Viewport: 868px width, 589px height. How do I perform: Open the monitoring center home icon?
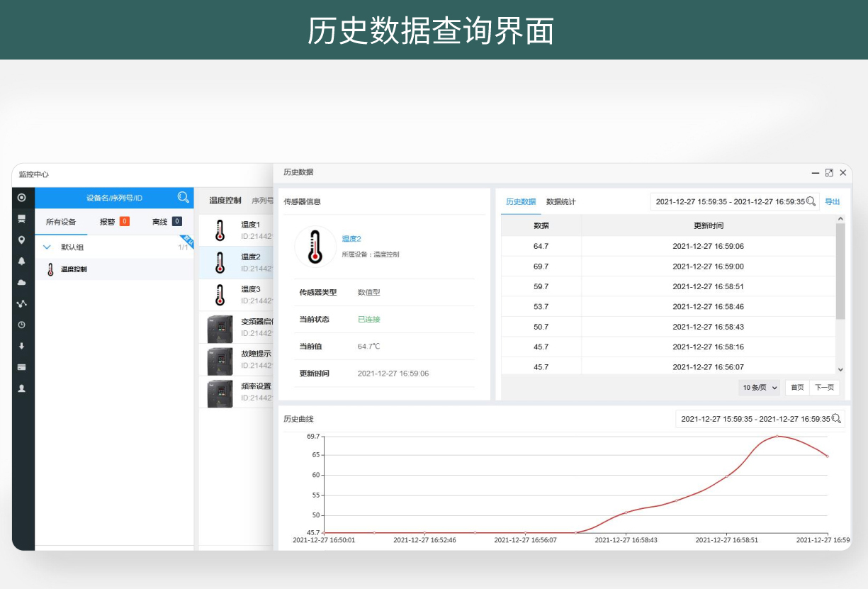pyautogui.click(x=22, y=197)
